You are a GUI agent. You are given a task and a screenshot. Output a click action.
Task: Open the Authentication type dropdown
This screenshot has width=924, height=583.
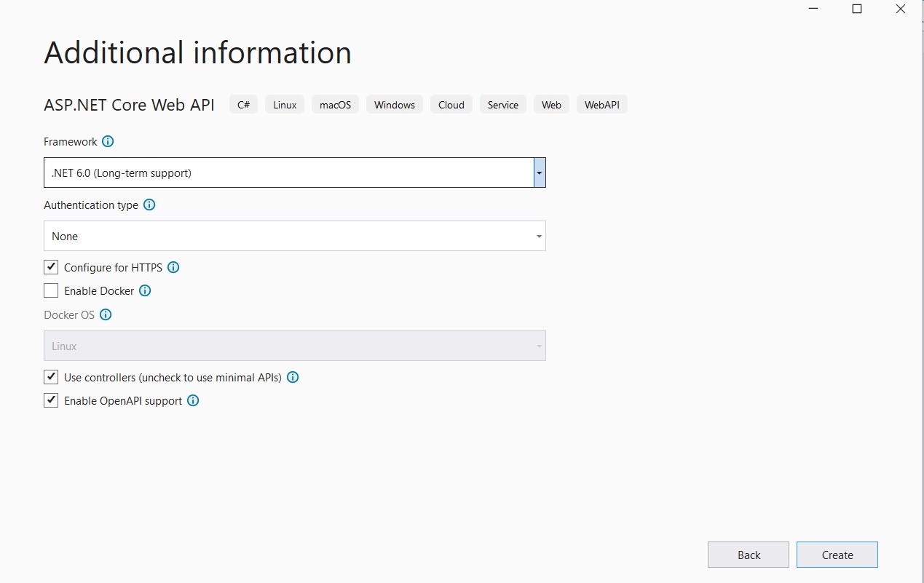tap(295, 236)
